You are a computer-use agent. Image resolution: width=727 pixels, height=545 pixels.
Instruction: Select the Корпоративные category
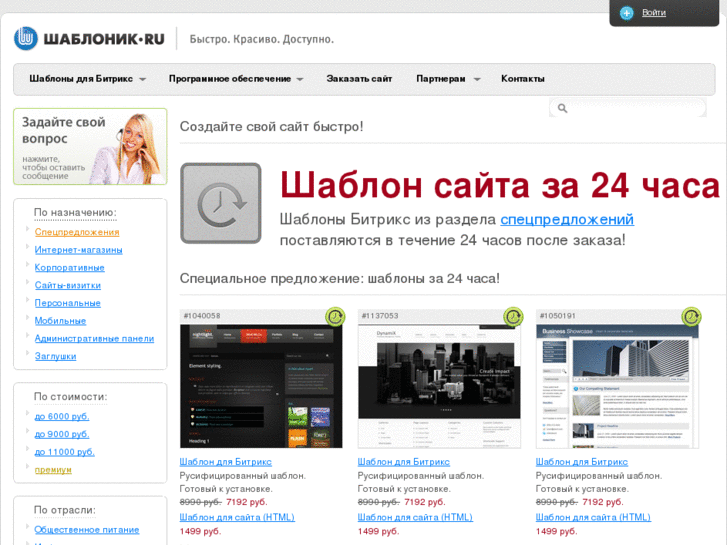pos(70,268)
